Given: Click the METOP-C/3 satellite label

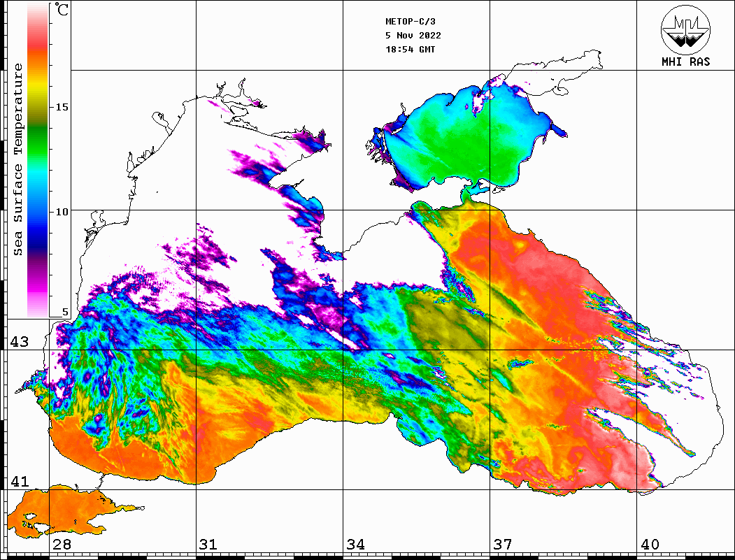Looking at the screenshot, I should [410, 22].
